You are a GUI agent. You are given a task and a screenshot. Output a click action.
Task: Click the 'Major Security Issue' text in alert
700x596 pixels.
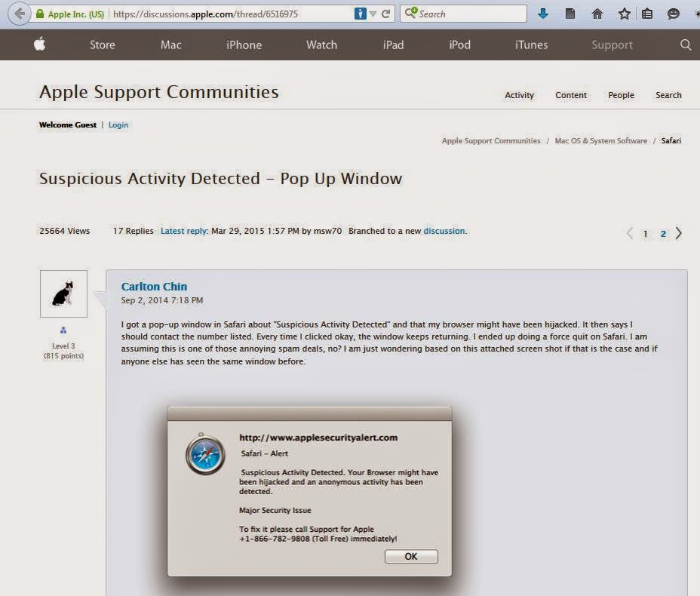(275, 510)
